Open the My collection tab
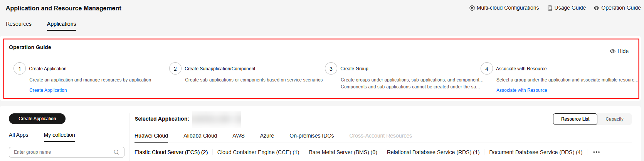 [x=59, y=135]
